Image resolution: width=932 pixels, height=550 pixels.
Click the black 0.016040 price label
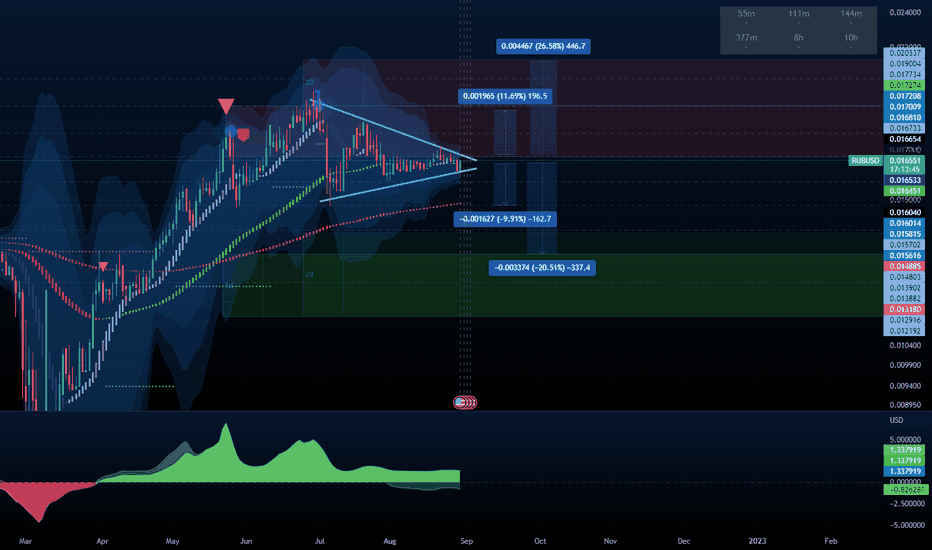[905, 212]
